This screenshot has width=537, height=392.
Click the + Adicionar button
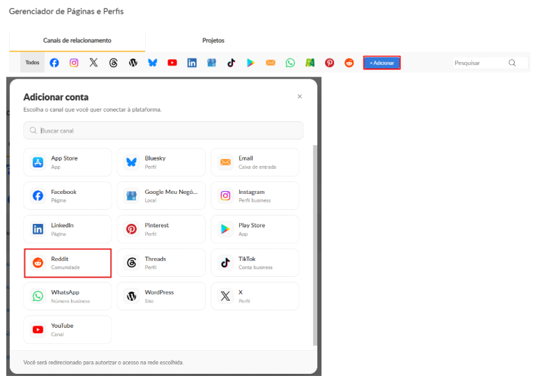pyautogui.click(x=381, y=63)
